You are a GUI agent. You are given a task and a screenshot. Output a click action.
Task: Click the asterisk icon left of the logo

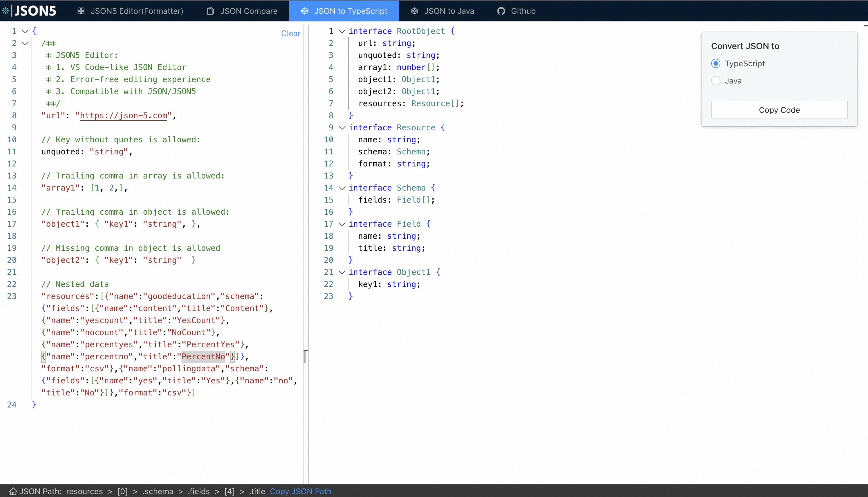[5, 11]
